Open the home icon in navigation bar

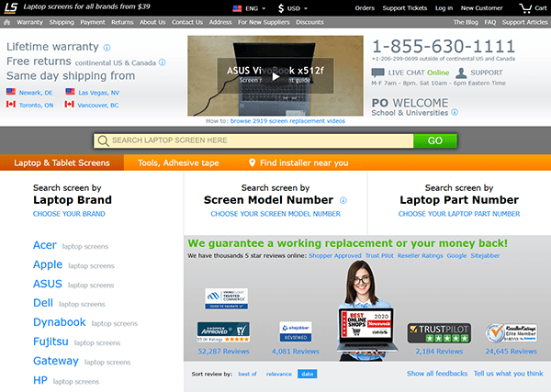[x=6, y=22]
